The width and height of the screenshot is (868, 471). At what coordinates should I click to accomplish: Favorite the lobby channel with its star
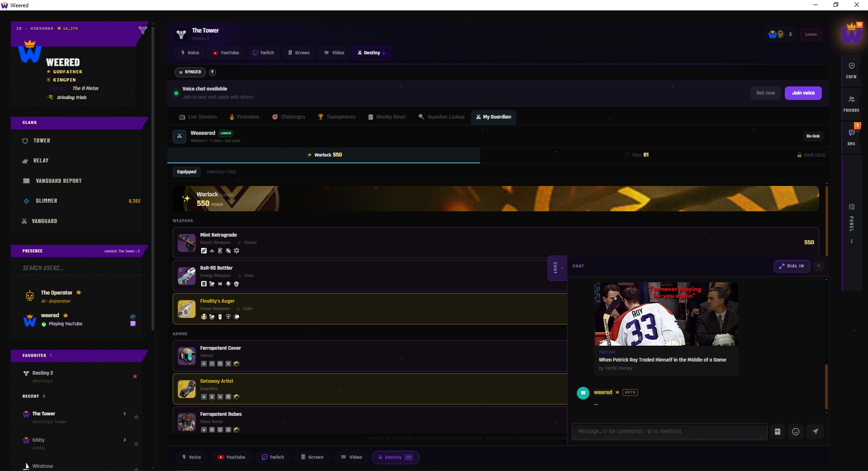[x=136, y=444]
